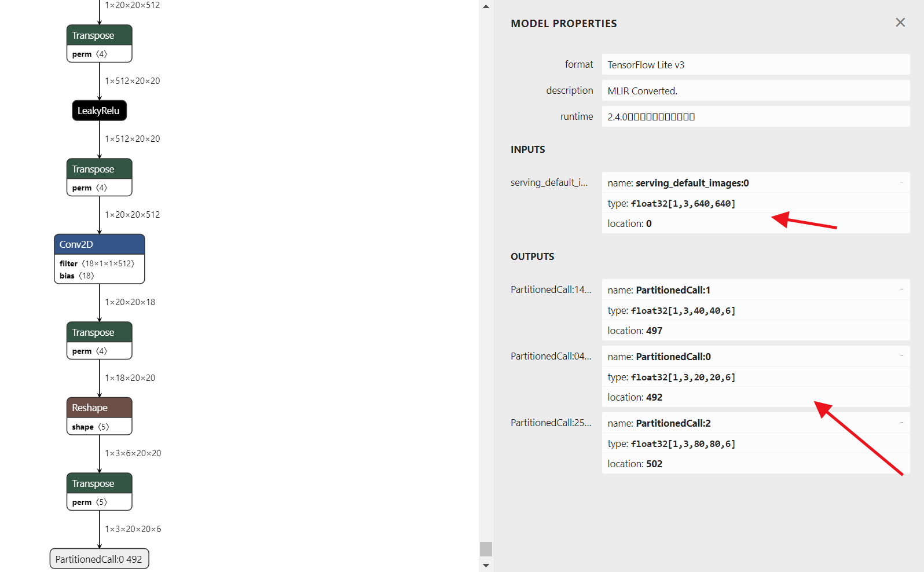Viewport: 924px width, 572px height.
Task: Click the vertical scrollbar thumb
Action: click(x=486, y=549)
